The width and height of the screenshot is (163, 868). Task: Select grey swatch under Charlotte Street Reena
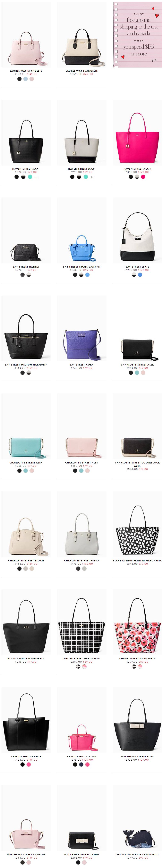pyautogui.click(x=84, y=569)
